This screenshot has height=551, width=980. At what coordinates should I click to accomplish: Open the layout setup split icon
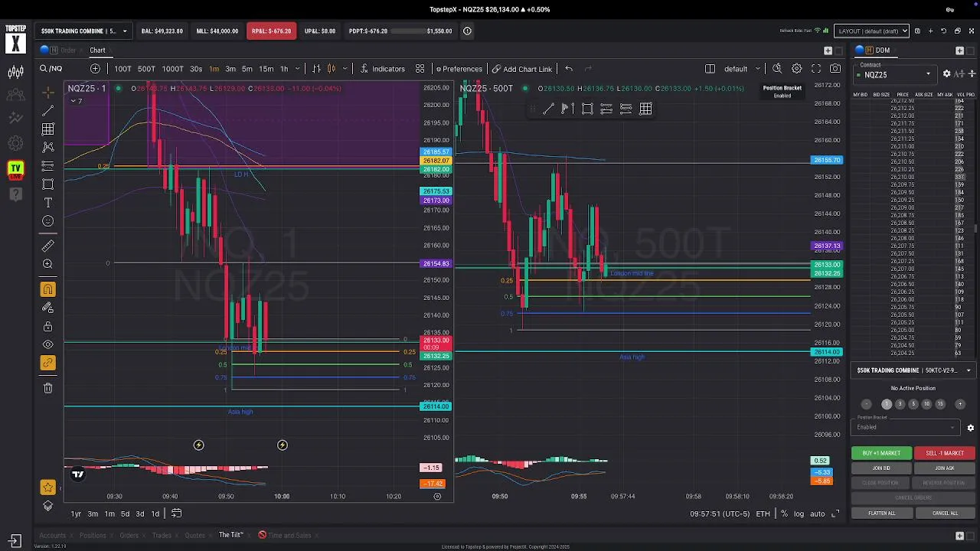pos(710,69)
